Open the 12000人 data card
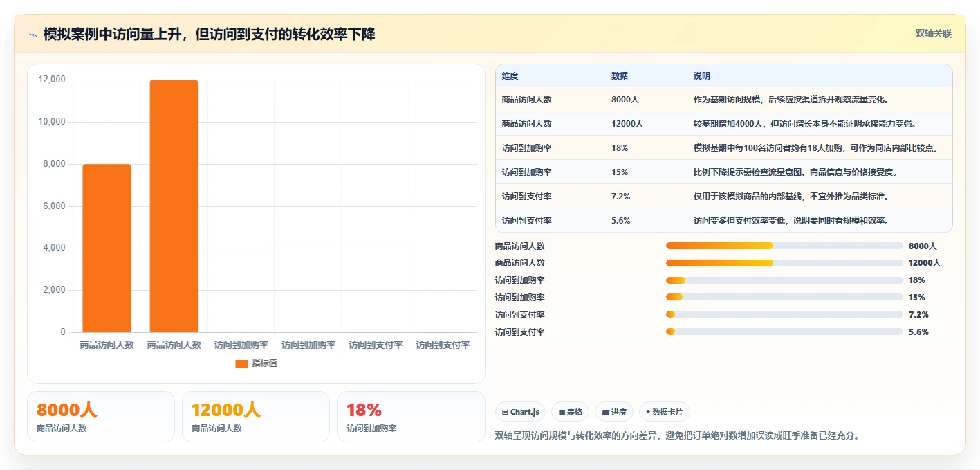This screenshot has height=470, width=980. (x=256, y=417)
